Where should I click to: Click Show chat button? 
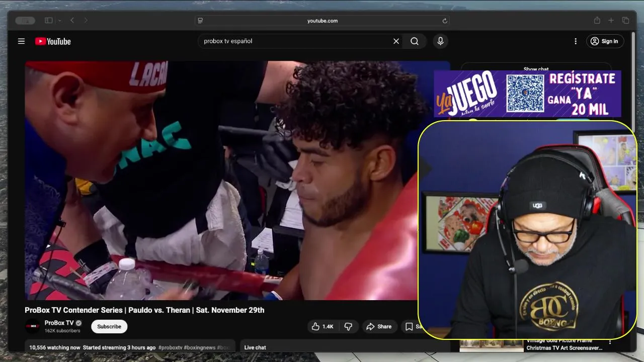pos(536,68)
